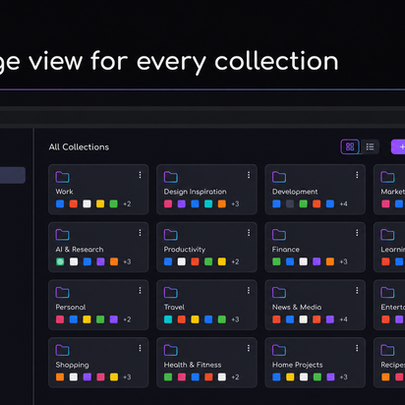Click yellow favicon in Home Projects card
The height and width of the screenshot is (405, 405).
tap(290, 377)
